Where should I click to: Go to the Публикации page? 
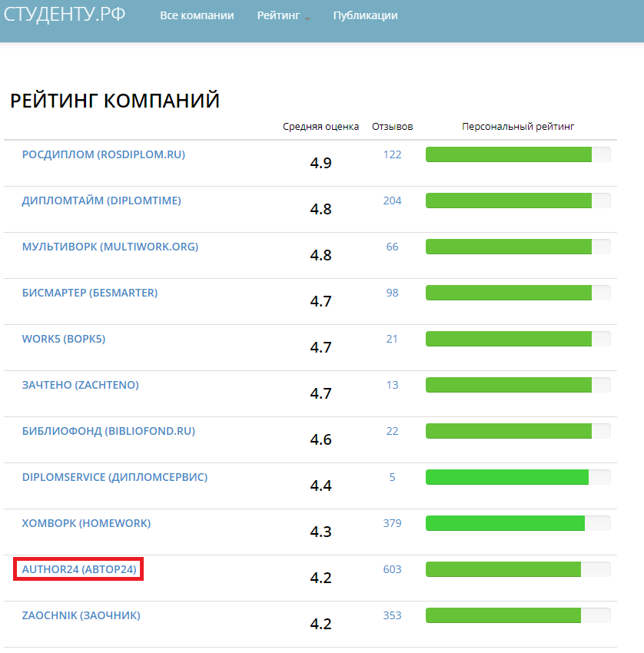click(x=365, y=15)
